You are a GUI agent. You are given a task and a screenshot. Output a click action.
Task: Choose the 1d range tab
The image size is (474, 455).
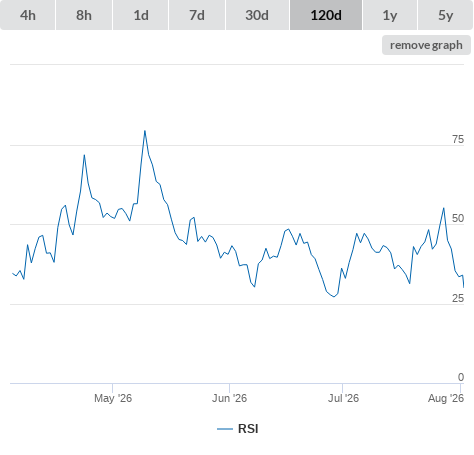coord(141,15)
